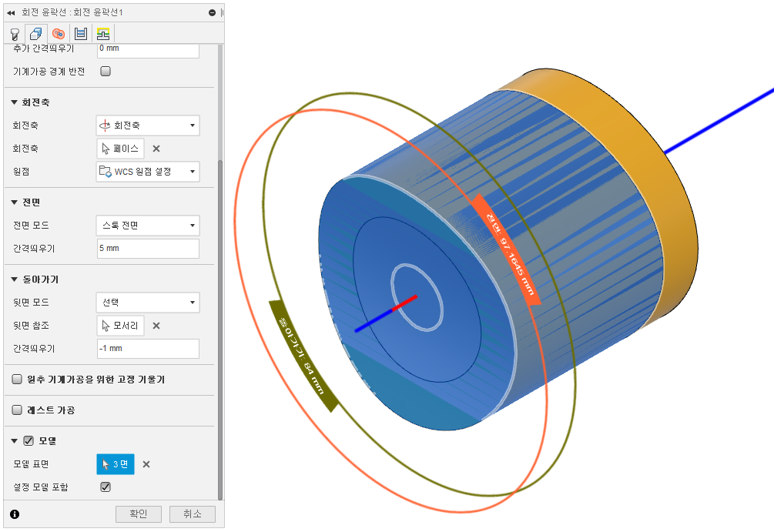The width and height of the screenshot is (774, 532).
Task: Click the 페이스 selection button
Action: coord(120,149)
